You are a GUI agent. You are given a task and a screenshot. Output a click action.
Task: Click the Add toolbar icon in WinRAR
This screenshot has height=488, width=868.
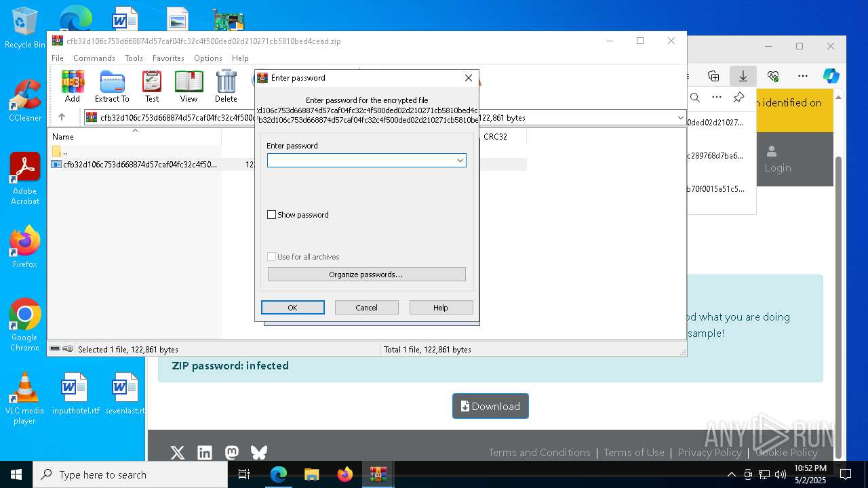[73, 86]
